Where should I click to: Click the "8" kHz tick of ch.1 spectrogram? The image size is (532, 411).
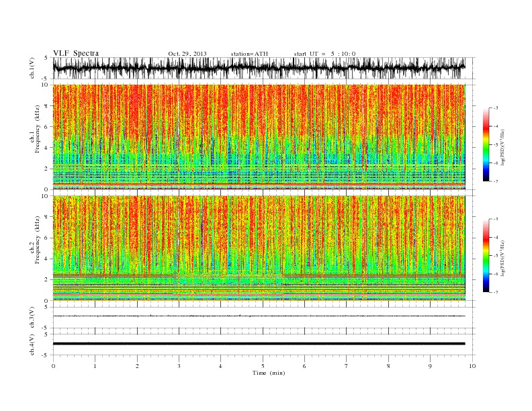pyautogui.click(x=46, y=106)
